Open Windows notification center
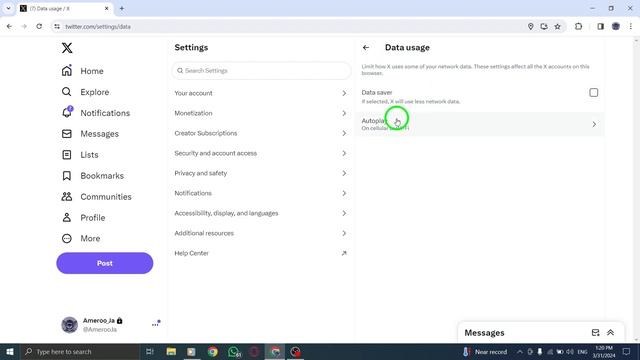640x360 pixels. tap(627, 351)
